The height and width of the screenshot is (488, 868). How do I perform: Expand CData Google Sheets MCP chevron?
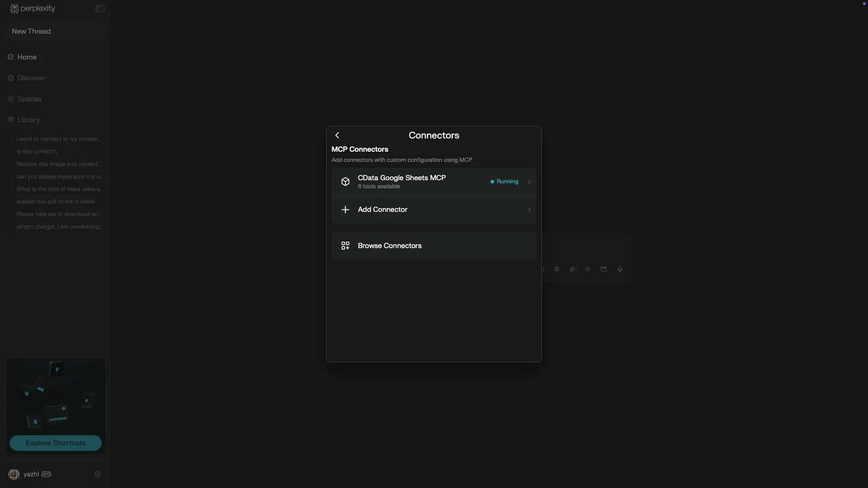[x=529, y=182]
